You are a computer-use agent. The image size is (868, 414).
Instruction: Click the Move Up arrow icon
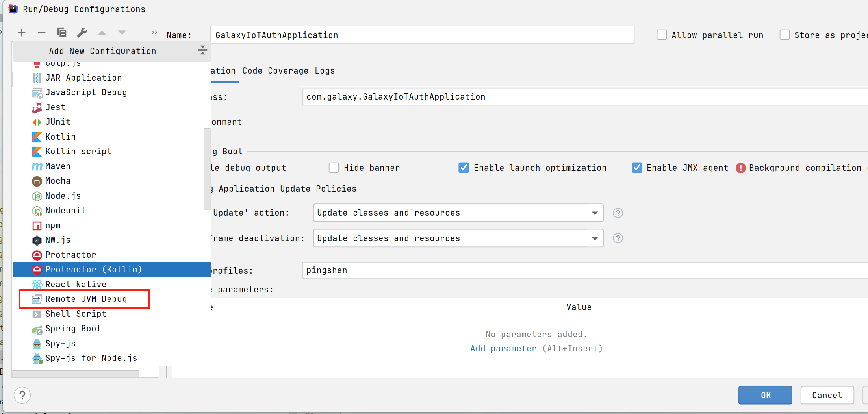tap(102, 33)
